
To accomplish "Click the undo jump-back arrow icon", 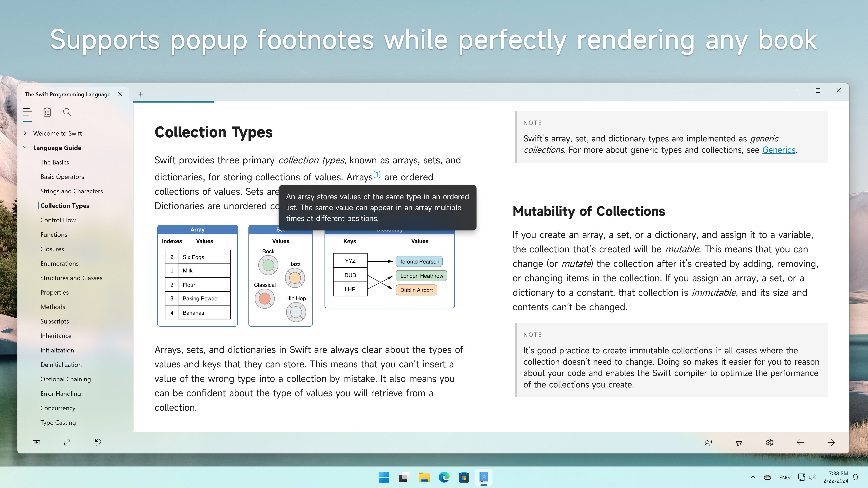I will click(x=98, y=442).
